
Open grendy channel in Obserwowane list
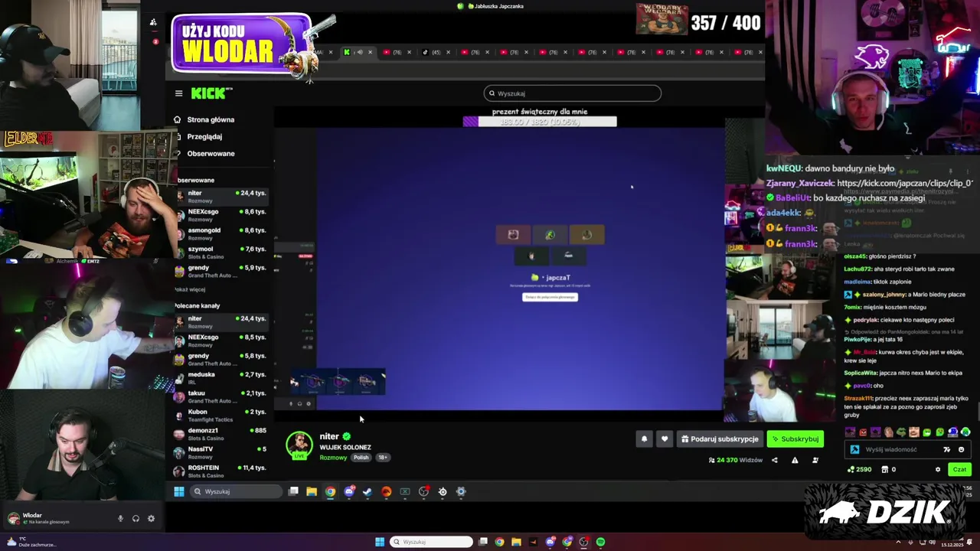(x=220, y=271)
